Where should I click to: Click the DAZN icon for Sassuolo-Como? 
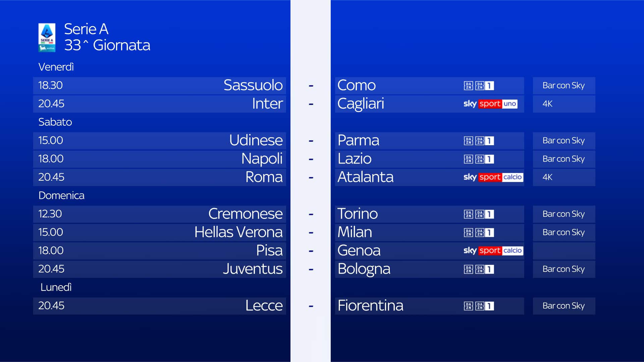point(468,86)
